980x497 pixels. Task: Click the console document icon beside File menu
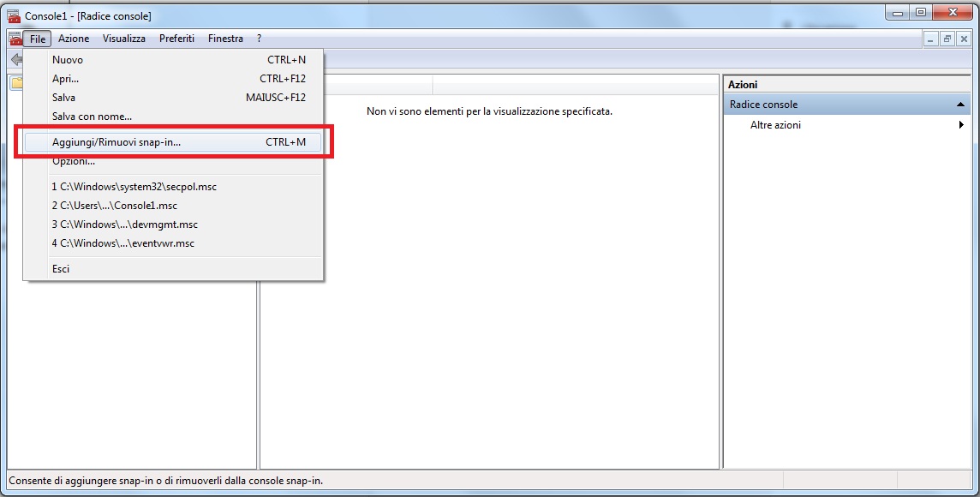[15, 39]
